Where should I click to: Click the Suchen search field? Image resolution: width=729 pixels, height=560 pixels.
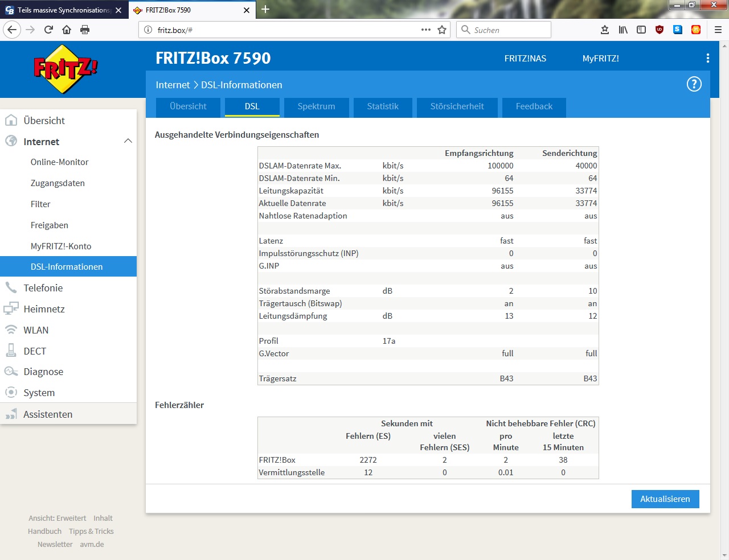[503, 30]
